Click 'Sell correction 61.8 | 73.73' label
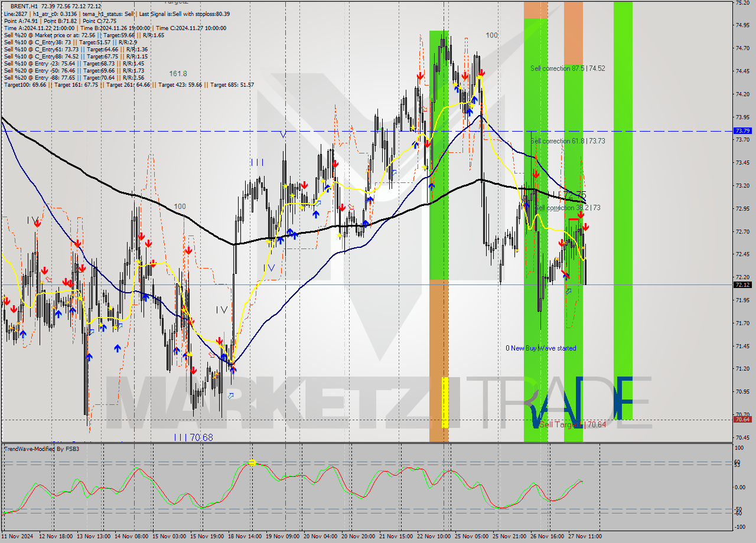 (568, 141)
